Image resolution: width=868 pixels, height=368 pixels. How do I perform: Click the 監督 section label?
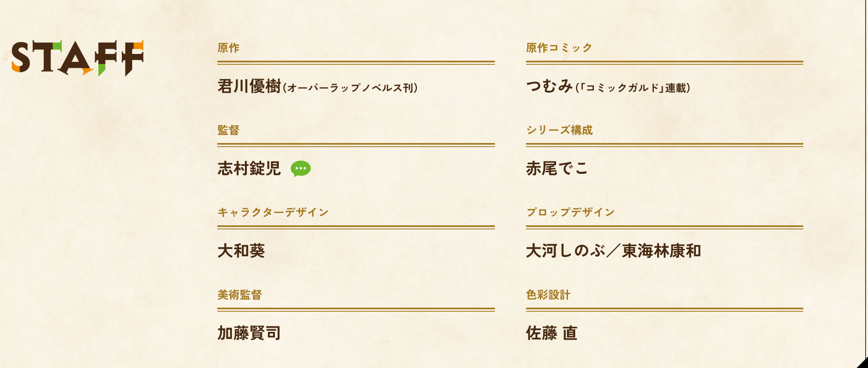(x=228, y=130)
